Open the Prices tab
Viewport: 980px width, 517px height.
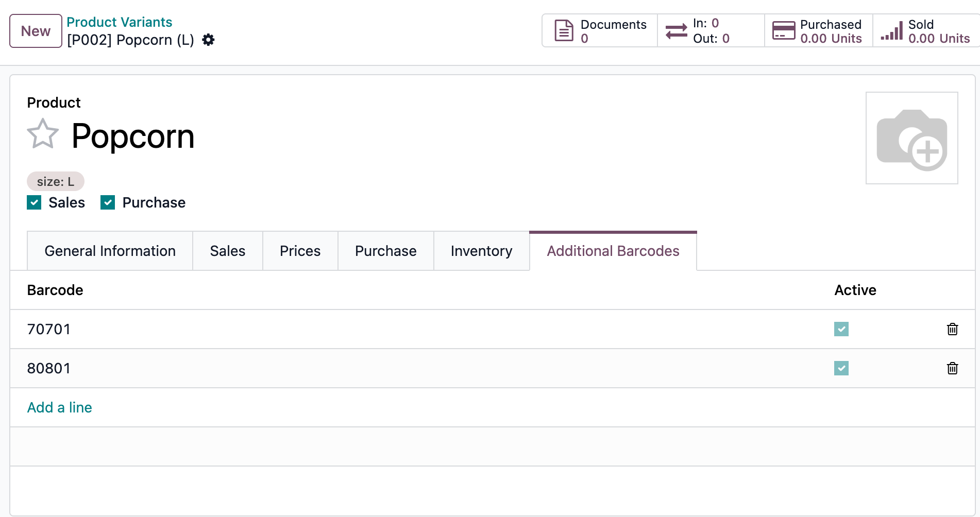[x=300, y=251]
